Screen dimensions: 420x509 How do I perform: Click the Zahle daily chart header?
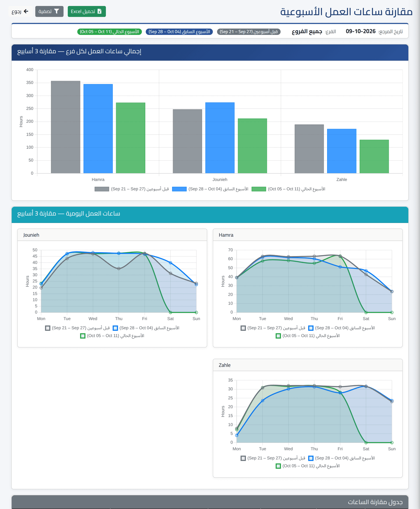coord(308,365)
